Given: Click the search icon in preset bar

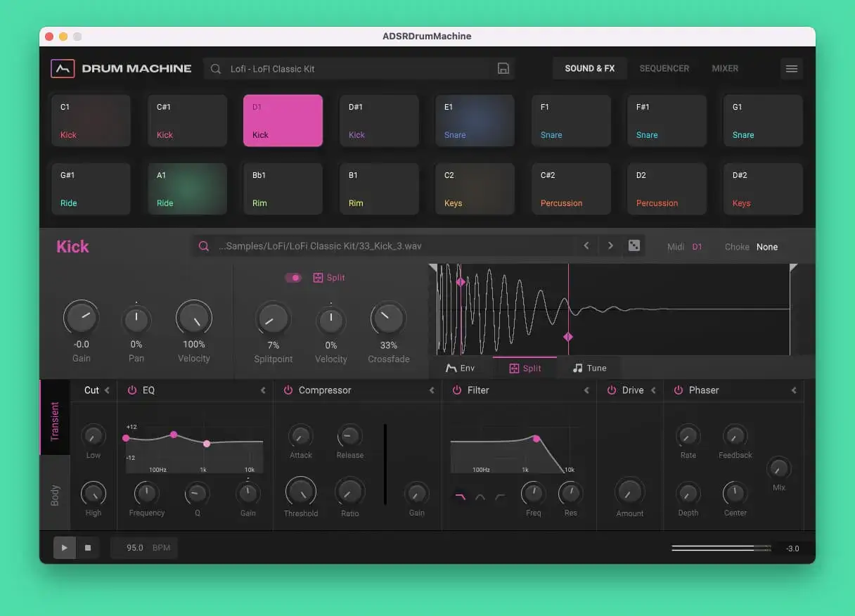Looking at the screenshot, I should click(x=216, y=69).
